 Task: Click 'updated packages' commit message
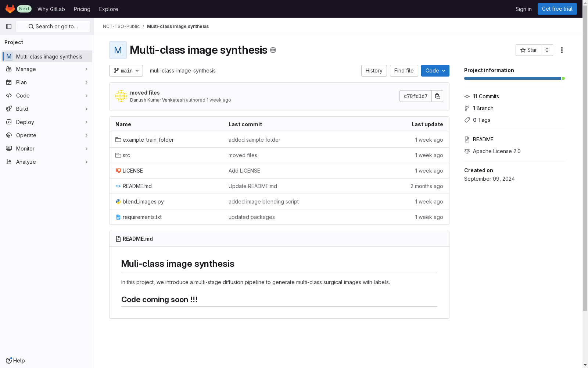click(252, 217)
